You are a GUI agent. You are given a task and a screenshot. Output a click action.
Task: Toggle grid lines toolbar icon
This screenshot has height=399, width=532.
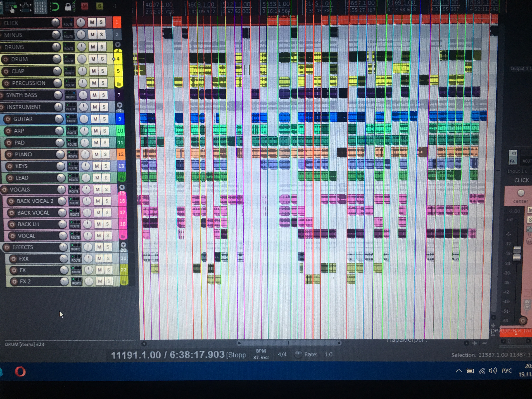[40, 6]
